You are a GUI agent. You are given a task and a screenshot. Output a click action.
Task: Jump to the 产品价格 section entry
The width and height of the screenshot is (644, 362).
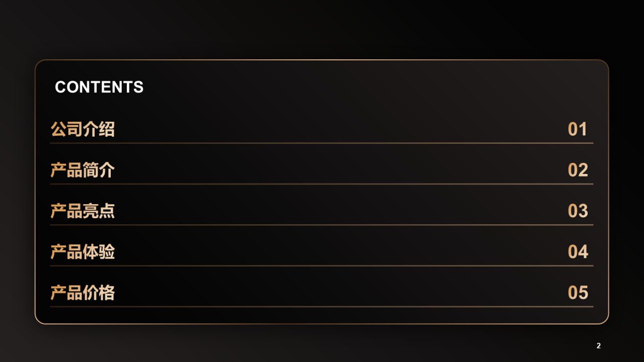(83, 292)
